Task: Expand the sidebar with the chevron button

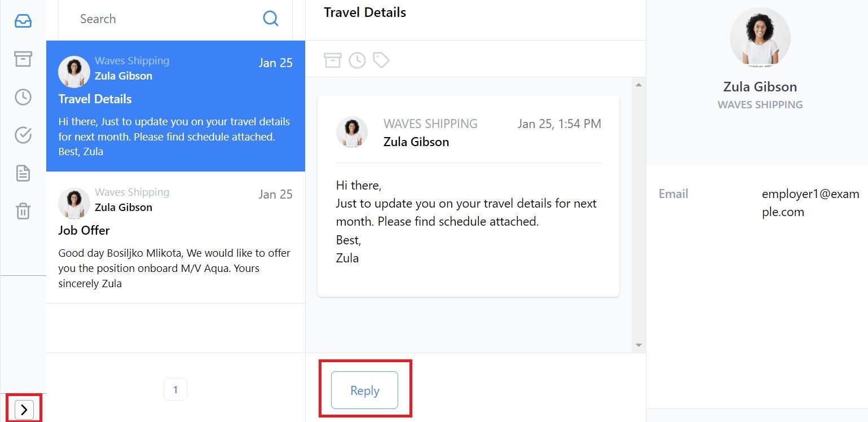Action: tap(24, 410)
